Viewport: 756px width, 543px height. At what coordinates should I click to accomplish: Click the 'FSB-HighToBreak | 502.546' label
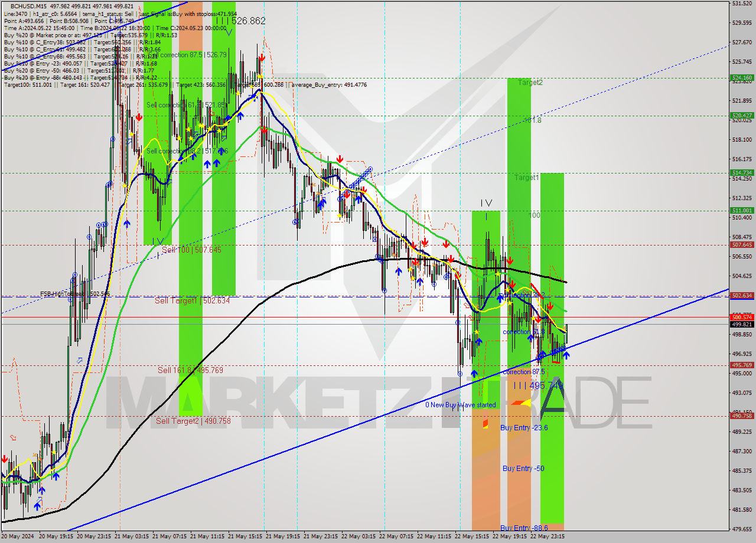click(75, 293)
